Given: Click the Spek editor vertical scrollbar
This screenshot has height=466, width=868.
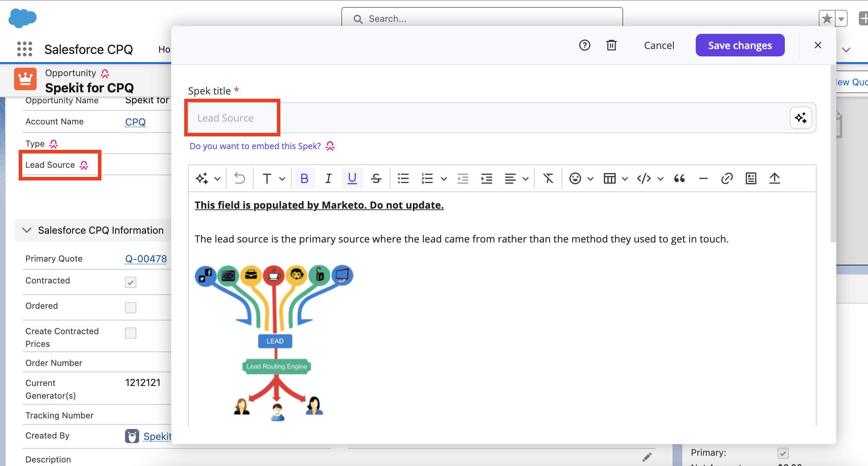Looking at the screenshot, I should click(833, 154).
